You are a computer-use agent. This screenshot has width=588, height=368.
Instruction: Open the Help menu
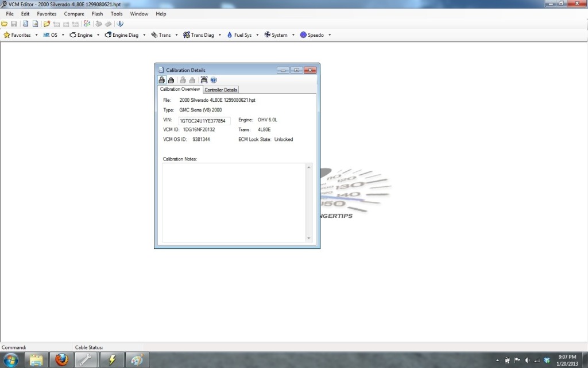pyautogui.click(x=161, y=14)
